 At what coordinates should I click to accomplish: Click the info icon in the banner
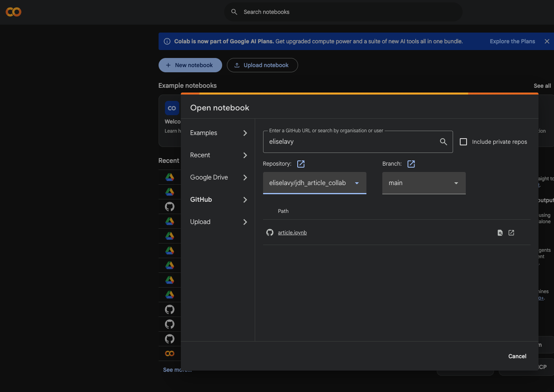coord(167,41)
